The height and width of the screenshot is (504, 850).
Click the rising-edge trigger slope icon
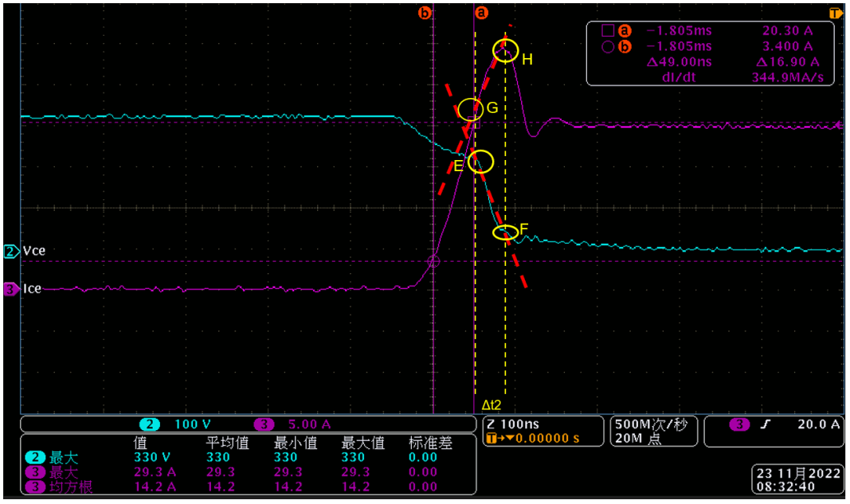pos(765,424)
